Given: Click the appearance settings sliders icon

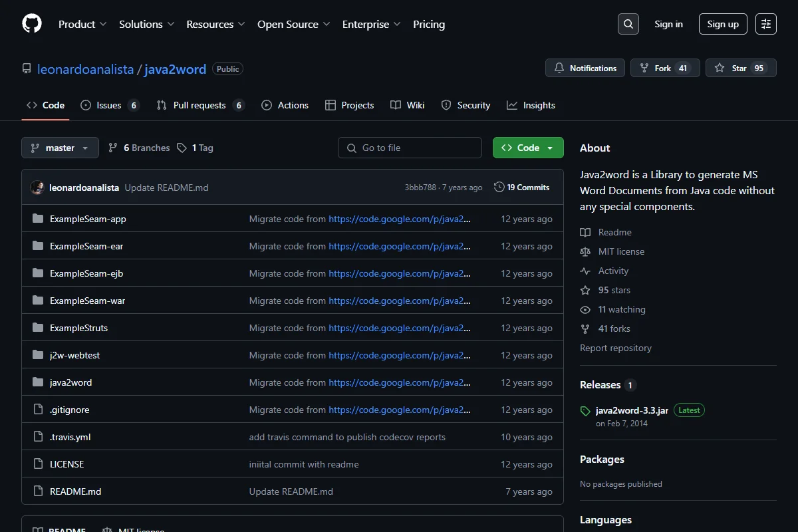Looking at the screenshot, I should pyautogui.click(x=766, y=24).
